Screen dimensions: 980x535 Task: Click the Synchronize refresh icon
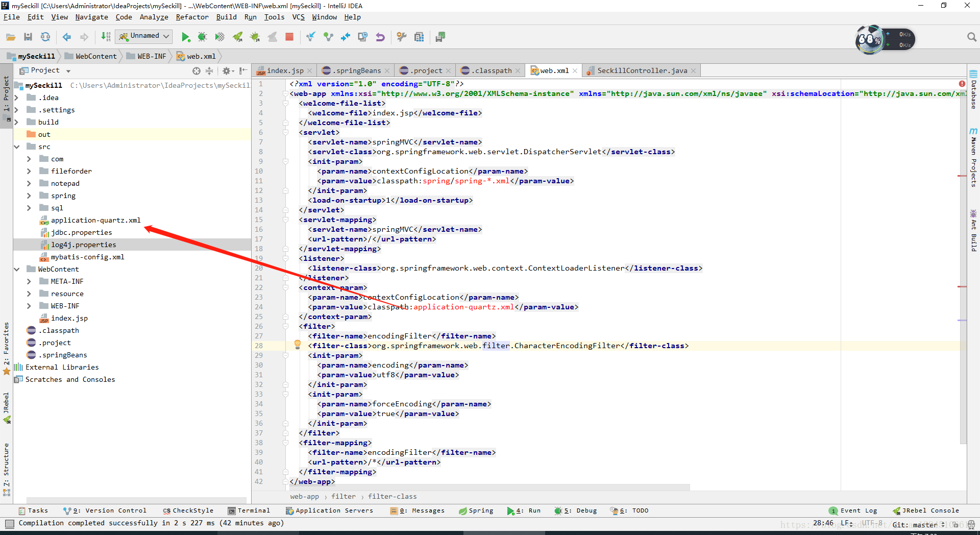click(45, 37)
